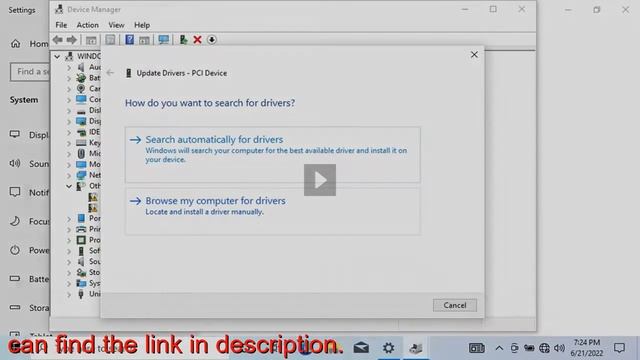
Task: Select the IDE controllers icon in device tree
Action: [x=81, y=132]
